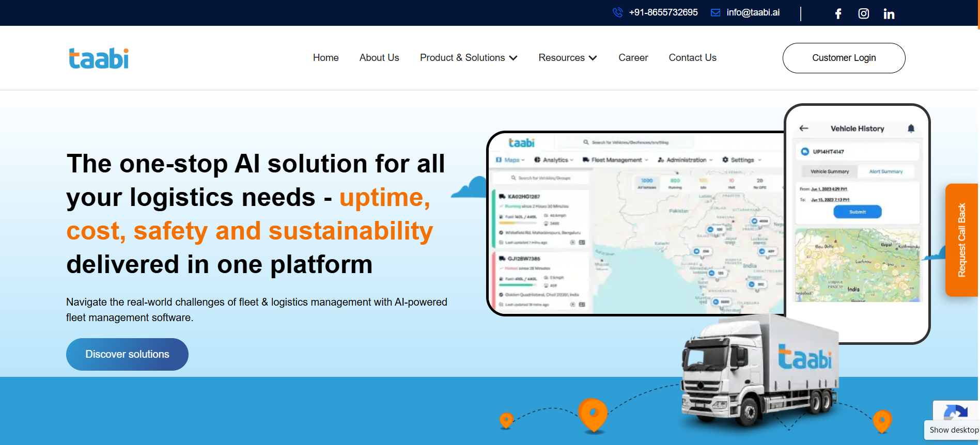Screen dimensions: 980x445
Task: Click the taabi logo in header
Action: tap(99, 58)
